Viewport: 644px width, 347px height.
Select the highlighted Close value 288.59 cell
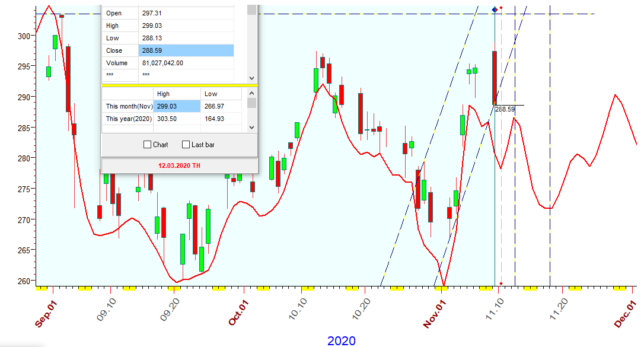point(186,51)
